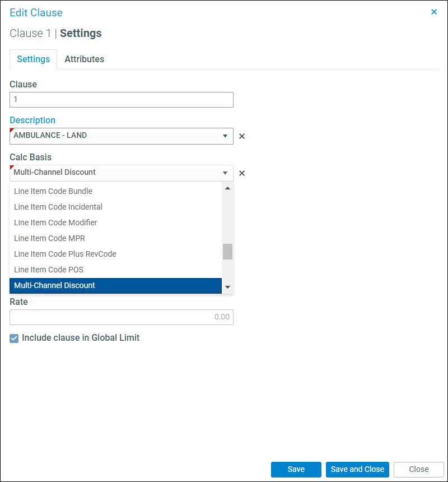This screenshot has height=482, width=448.
Task: Click the list scroll-up arrow
Action: [x=227, y=188]
